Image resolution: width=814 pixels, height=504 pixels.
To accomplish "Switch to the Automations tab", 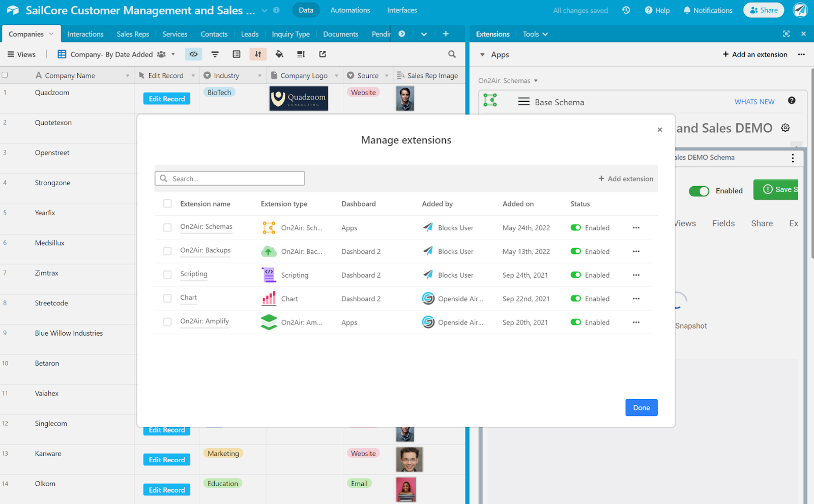I will [350, 10].
